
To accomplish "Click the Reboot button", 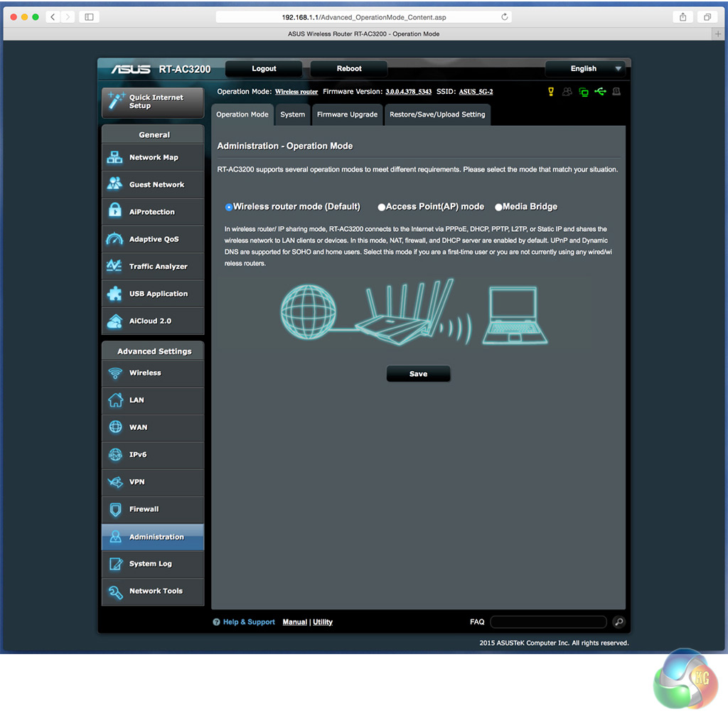I will click(x=349, y=69).
